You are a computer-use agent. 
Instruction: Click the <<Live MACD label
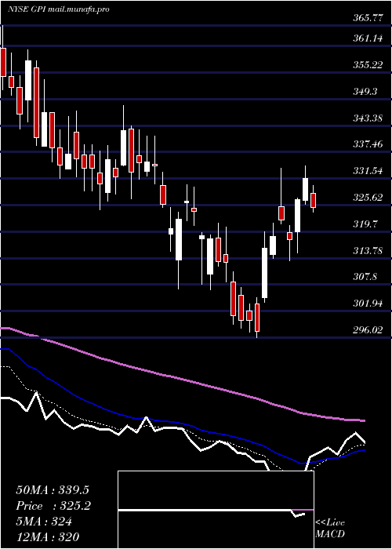[x=330, y=529]
